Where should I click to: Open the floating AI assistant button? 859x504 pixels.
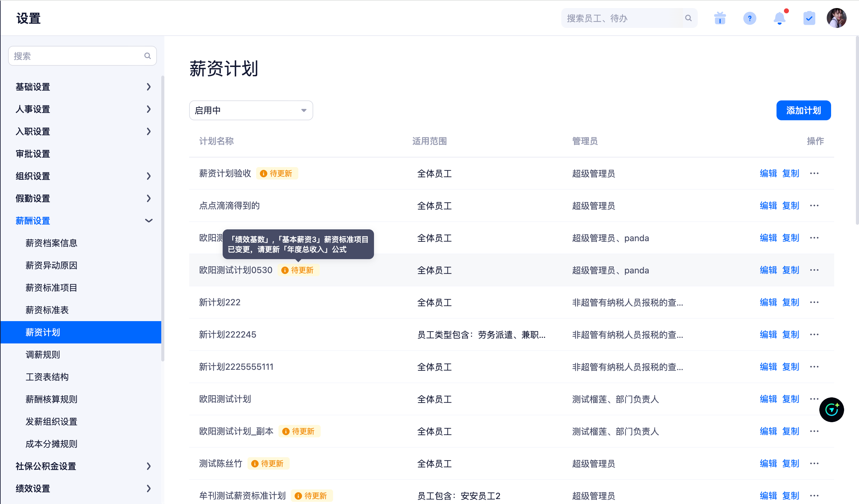831,409
